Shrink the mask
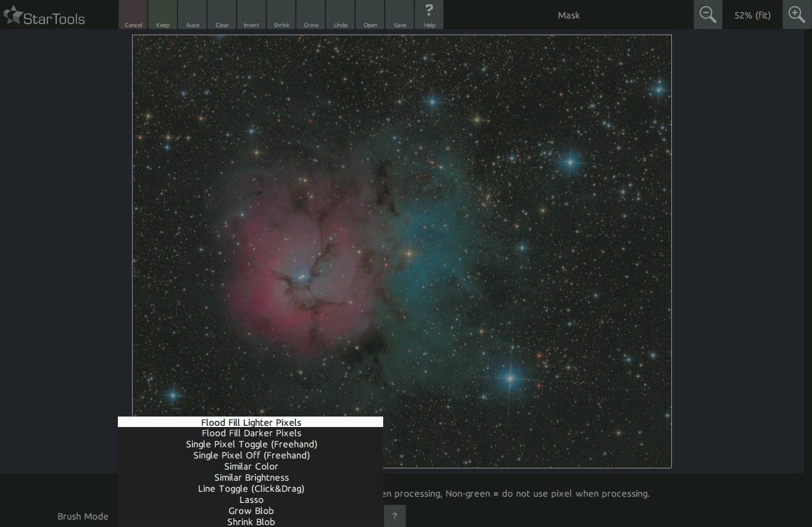Viewport: 812px width, 527px height. click(x=281, y=15)
